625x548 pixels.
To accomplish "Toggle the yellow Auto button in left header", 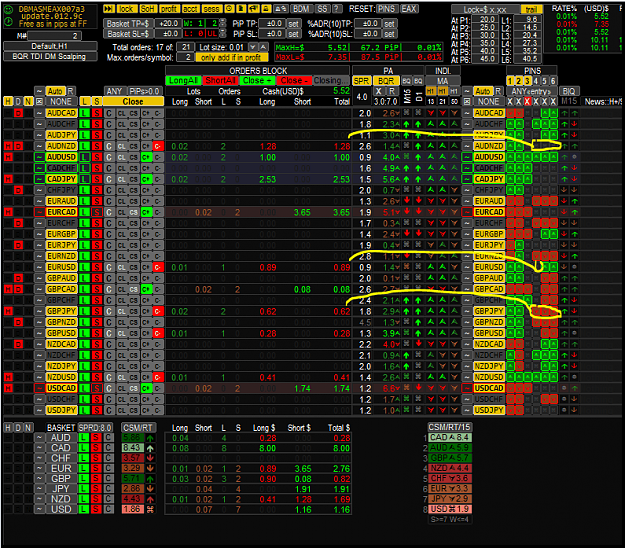I will (55, 91).
